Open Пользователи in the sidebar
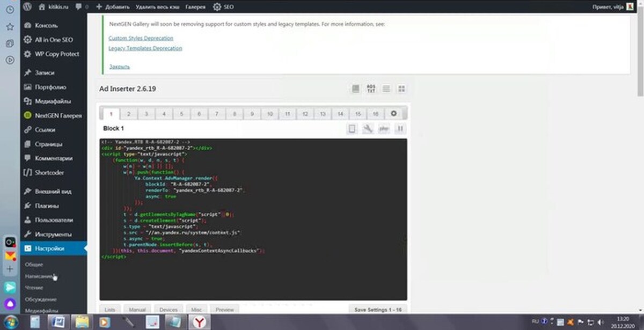644x330 pixels. [54, 220]
